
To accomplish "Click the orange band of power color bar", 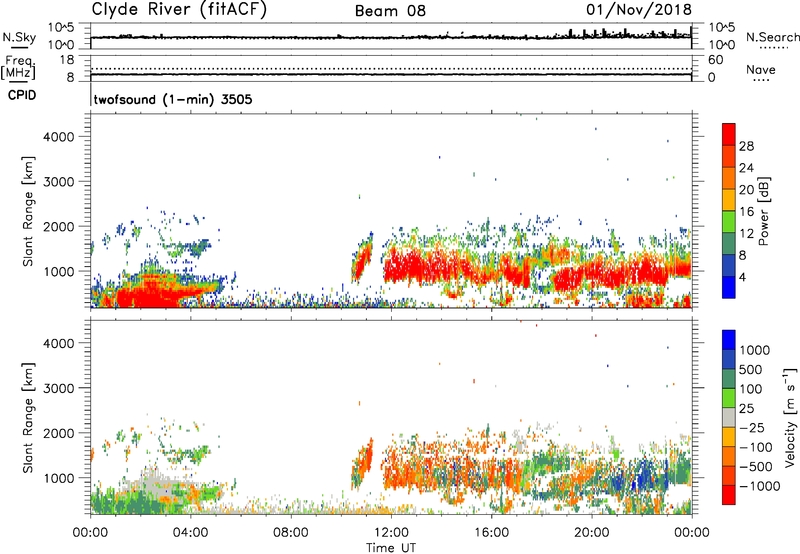I will tap(729, 178).
